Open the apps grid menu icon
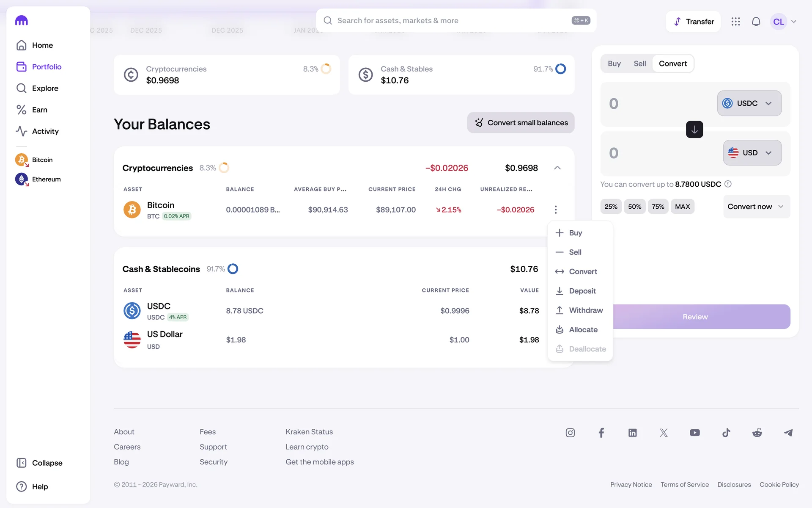The width and height of the screenshot is (812, 508). coord(735,22)
